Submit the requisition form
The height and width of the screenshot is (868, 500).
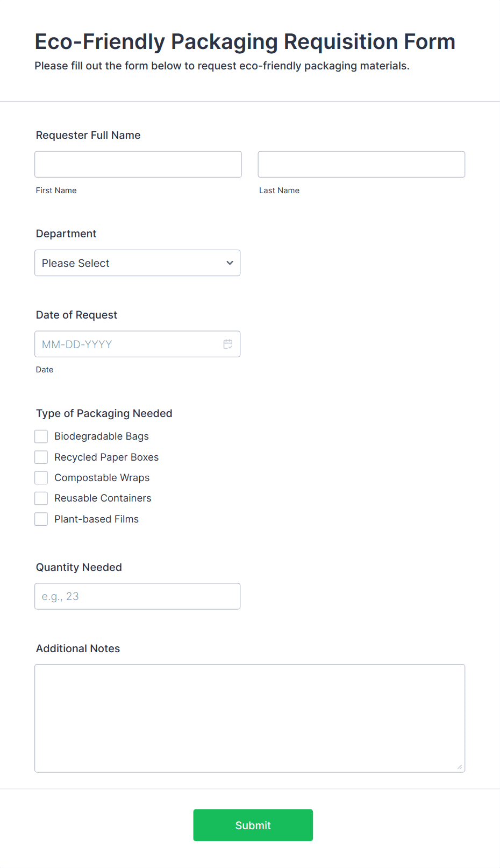pyautogui.click(x=253, y=825)
